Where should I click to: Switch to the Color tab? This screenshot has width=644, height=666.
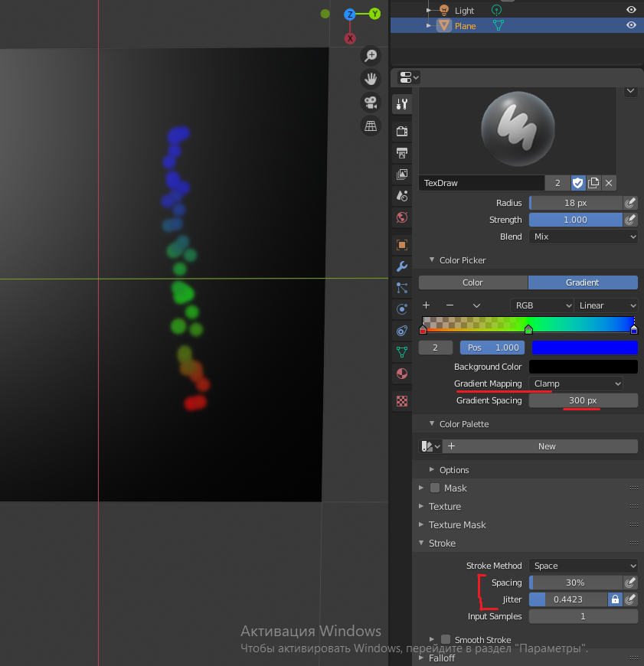point(473,282)
